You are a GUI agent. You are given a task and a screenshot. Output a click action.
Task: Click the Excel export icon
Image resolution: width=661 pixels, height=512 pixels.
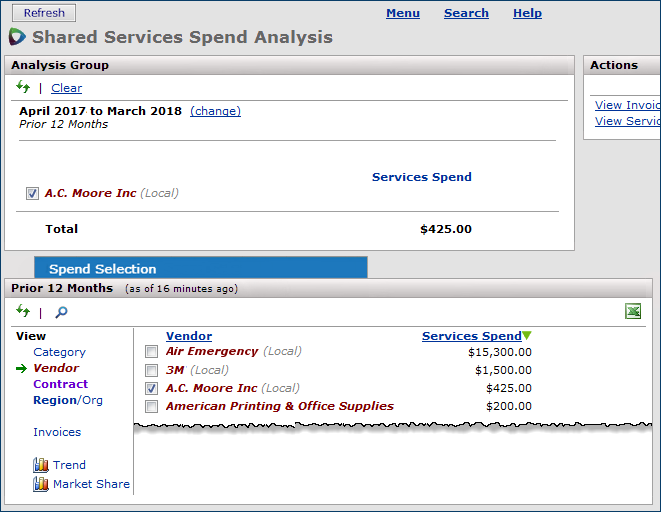coord(633,312)
